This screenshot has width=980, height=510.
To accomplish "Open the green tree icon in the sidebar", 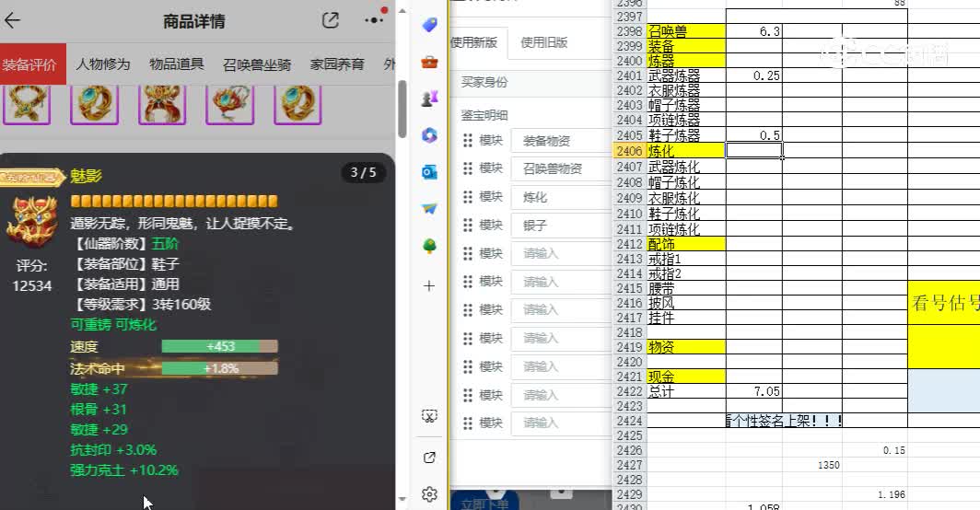I will (429, 246).
